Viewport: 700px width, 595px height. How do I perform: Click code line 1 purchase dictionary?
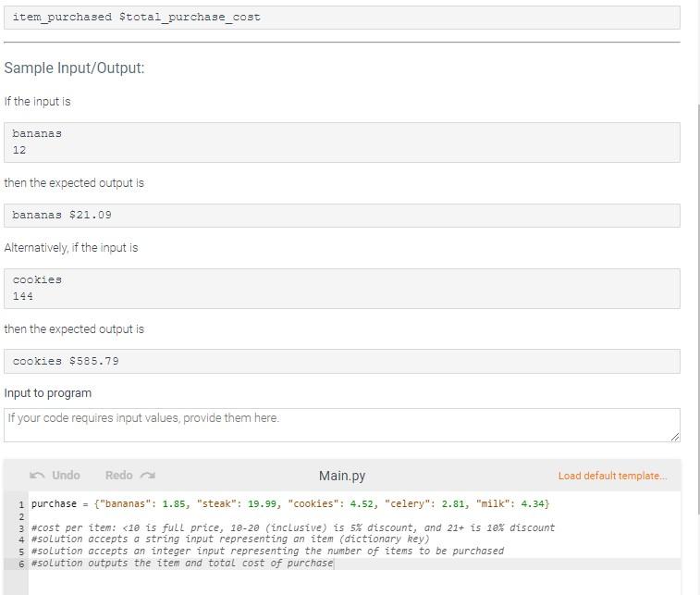pos(290,504)
